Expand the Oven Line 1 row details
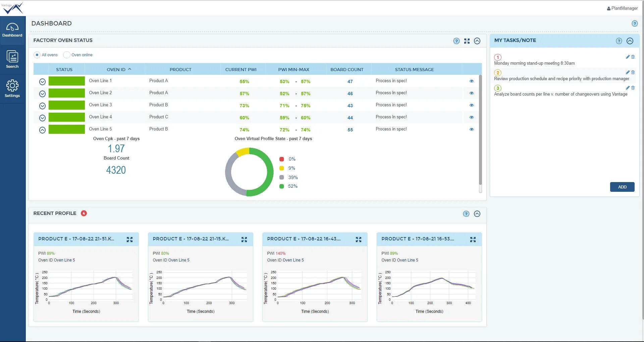The height and width of the screenshot is (342, 644). (42, 81)
